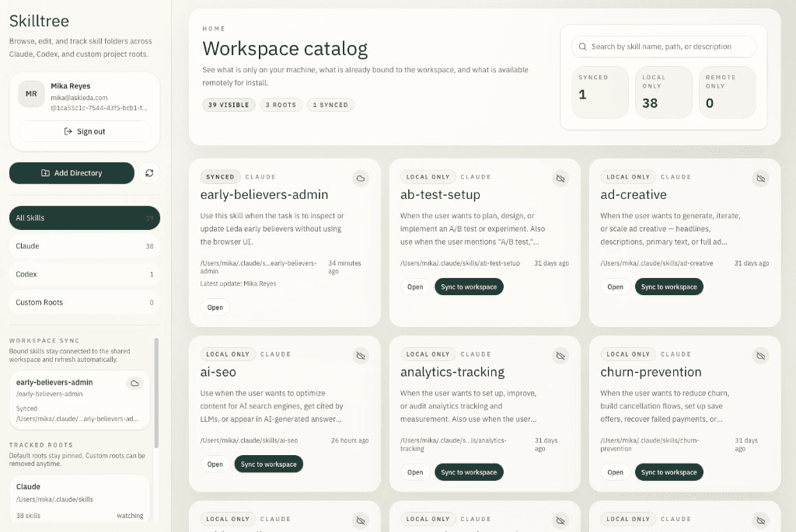Click the cloud icon in the Workspace Sync panel
Viewport: 796px width, 532px height.
pos(134,383)
